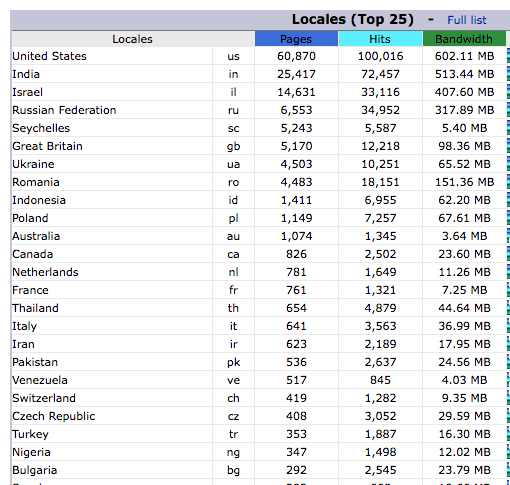Select 'Canada' locale name
510x485 pixels.
[x=32, y=254]
